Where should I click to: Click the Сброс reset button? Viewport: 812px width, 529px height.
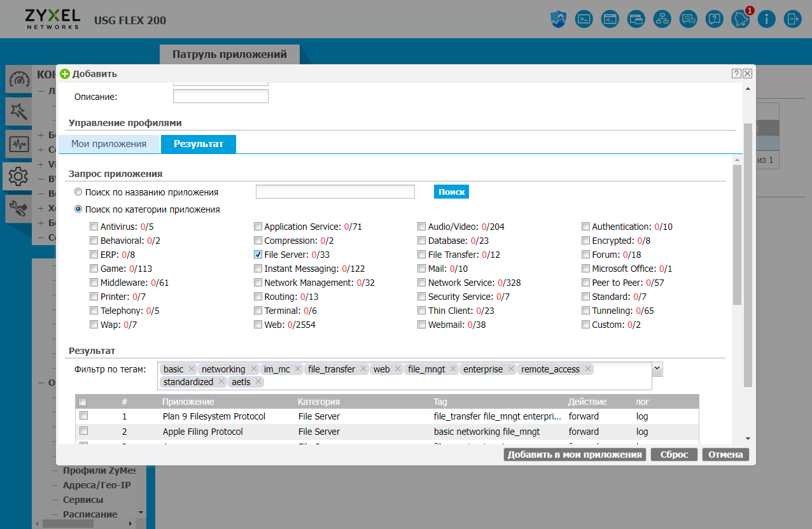coord(674,455)
